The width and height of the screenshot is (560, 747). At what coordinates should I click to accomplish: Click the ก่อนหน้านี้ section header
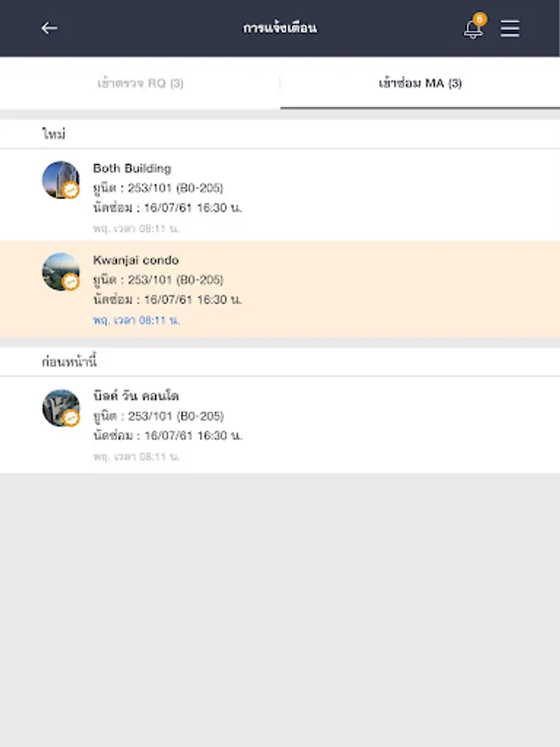point(70,362)
